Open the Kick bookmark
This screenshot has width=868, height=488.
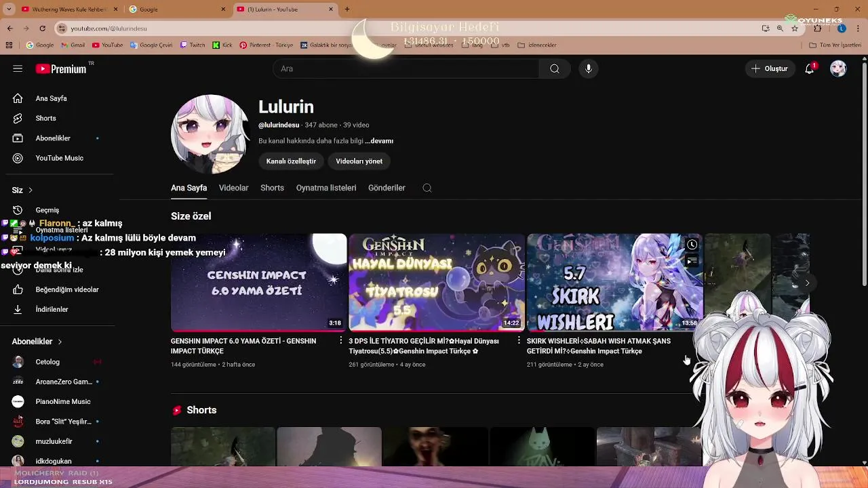click(222, 45)
